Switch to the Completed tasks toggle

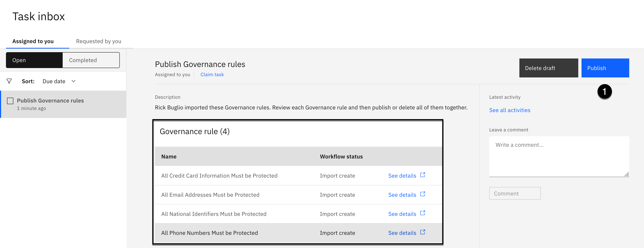coord(91,60)
